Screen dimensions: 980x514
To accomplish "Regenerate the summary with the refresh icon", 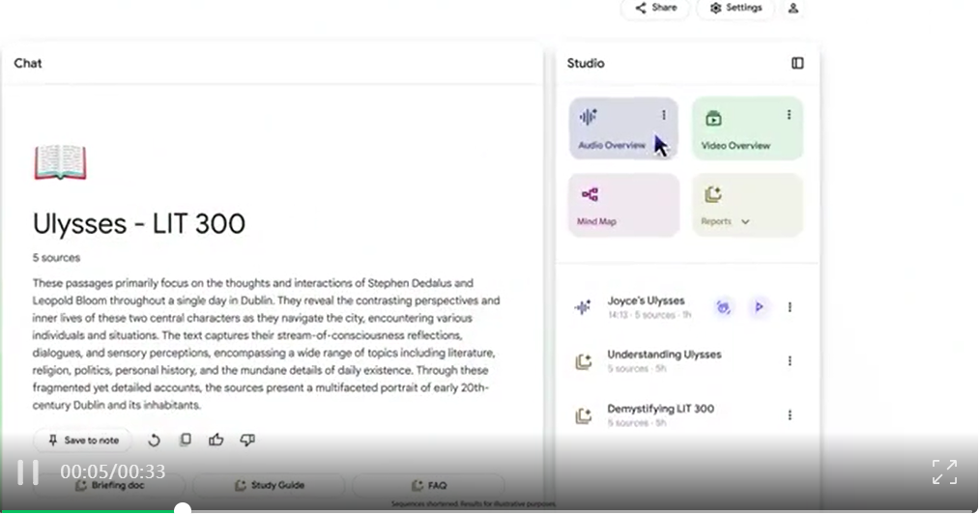I will [x=154, y=441].
